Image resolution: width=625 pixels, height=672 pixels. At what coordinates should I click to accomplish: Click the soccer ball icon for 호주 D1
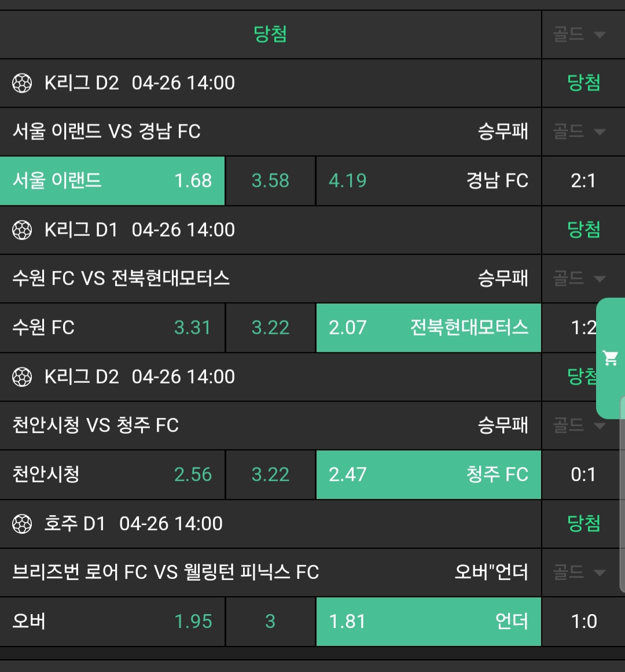22,524
